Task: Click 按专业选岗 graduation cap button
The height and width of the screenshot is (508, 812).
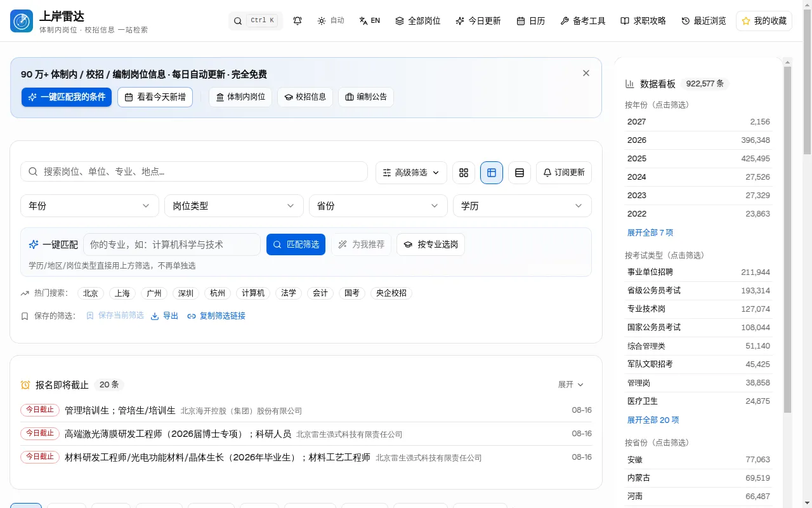Action: pos(431,244)
